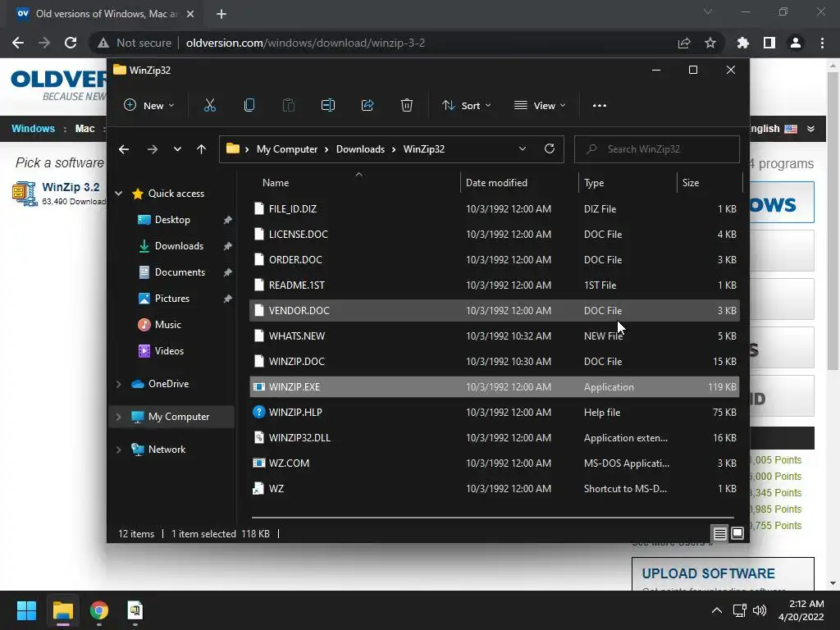Open the Sort dropdown
The width and height of the screenshot is (840, 630).
(466, 106)
